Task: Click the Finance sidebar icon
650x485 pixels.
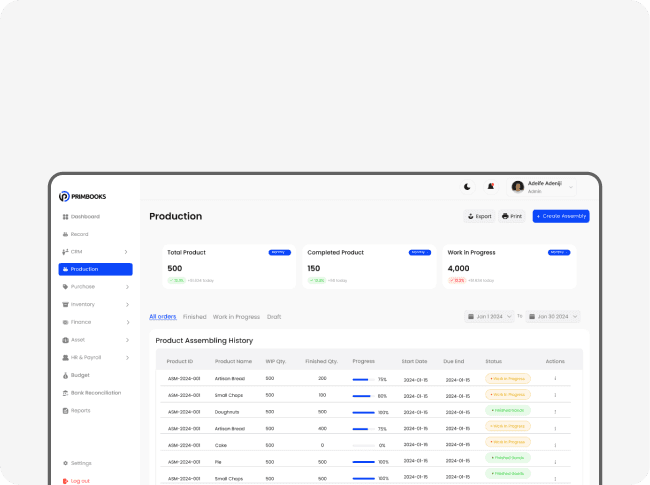Action: click(65, 323)
